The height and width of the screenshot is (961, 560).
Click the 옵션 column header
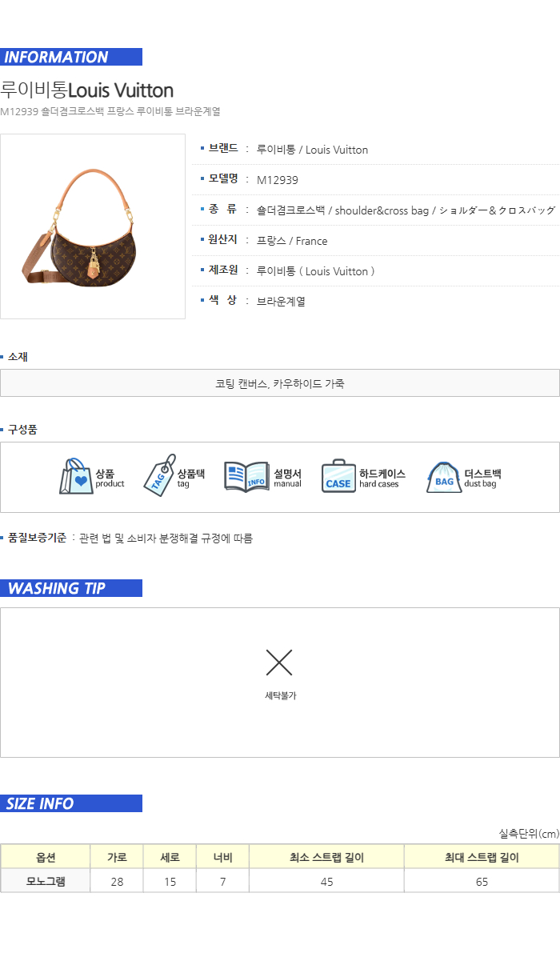point(46,857)
